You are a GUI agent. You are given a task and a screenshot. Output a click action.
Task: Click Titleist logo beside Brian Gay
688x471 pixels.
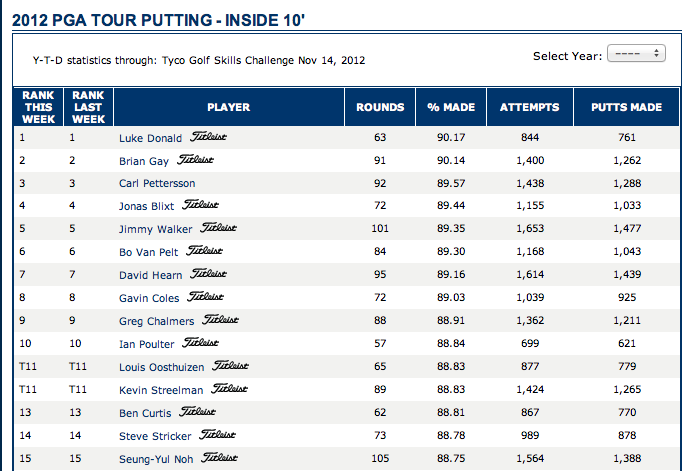point(194,159)
